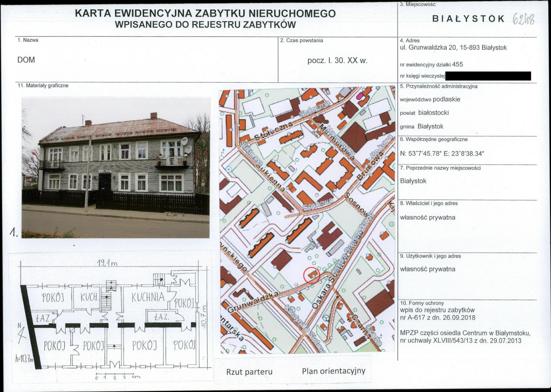This screenshot has width=551, height=392.
Task: Click the Plan orientacyjny caption
Action: click(x=333, y=370)
